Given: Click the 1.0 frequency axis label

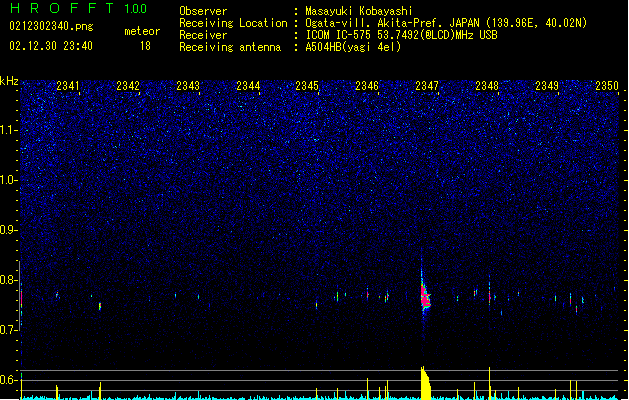Looking at the screenshot, I should [x=9, y=180].
